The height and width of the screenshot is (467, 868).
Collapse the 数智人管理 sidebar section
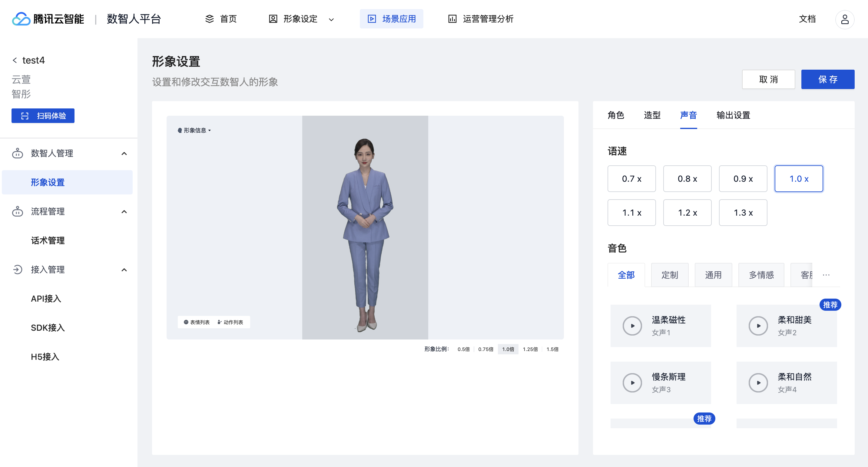(124, 153)
